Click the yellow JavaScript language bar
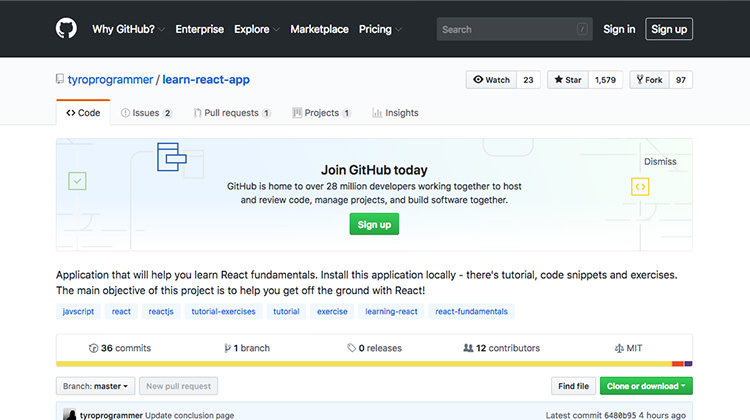Screen dimensions: 750x420 (x=360, y=363)
